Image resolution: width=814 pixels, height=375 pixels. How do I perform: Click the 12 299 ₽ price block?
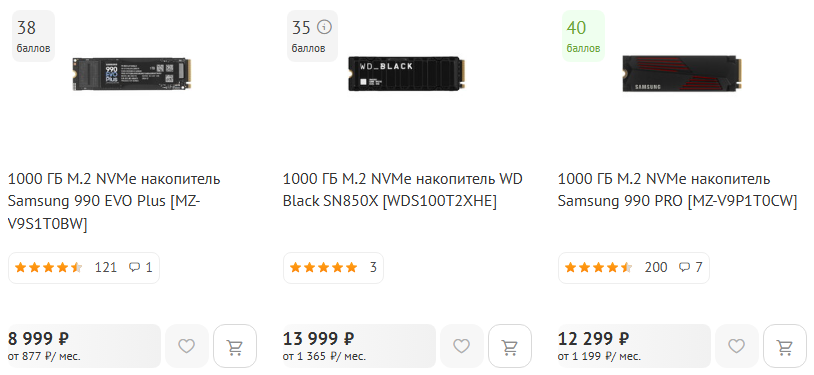634,346
